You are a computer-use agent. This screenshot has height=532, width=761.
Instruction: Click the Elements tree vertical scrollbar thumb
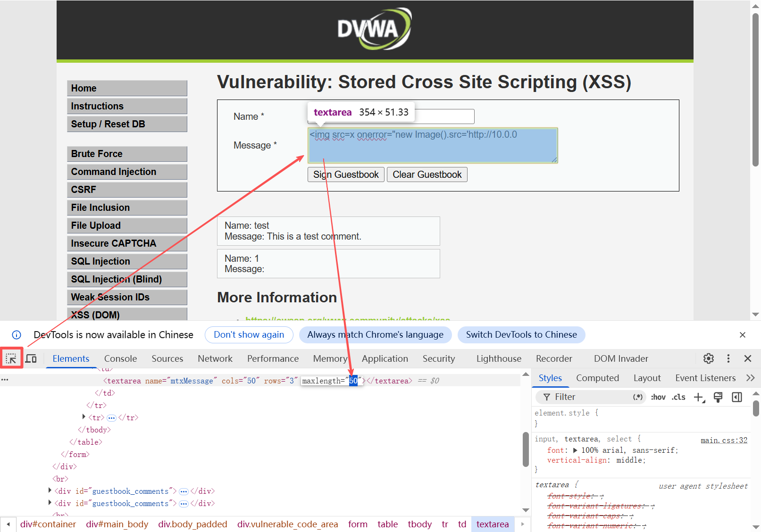pos(526,449)
